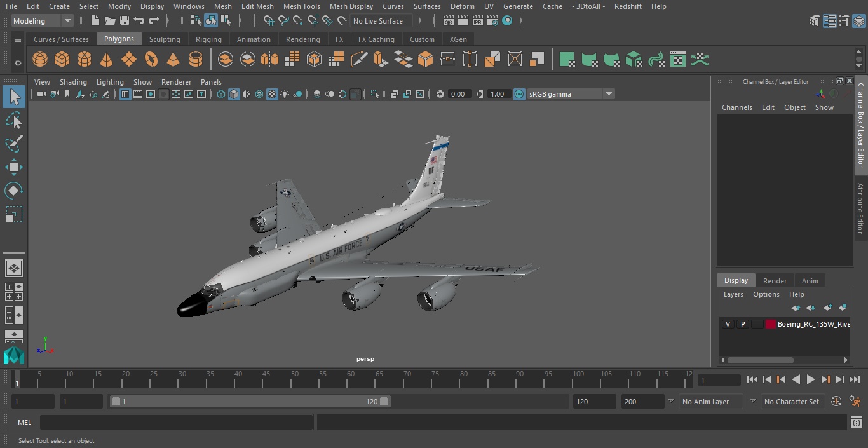868x448 pixels.
Task: Click the Redo arrow icon
Action: point(154,21)
